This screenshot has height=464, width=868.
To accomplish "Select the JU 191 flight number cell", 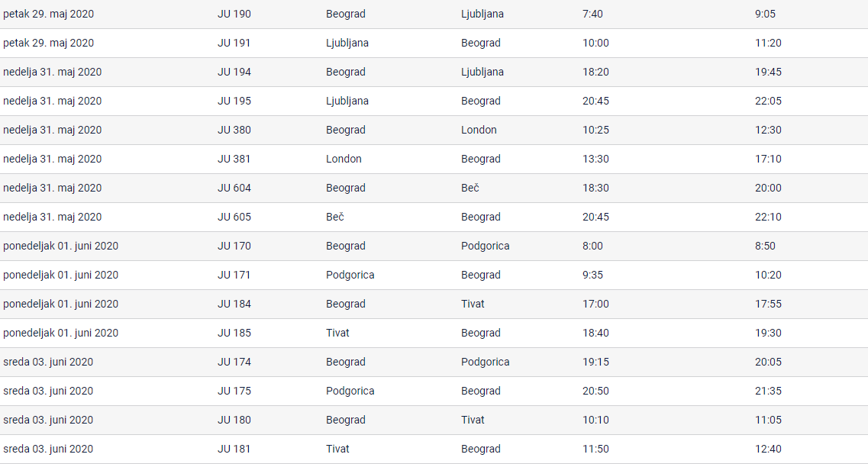I will coord(234,43).
